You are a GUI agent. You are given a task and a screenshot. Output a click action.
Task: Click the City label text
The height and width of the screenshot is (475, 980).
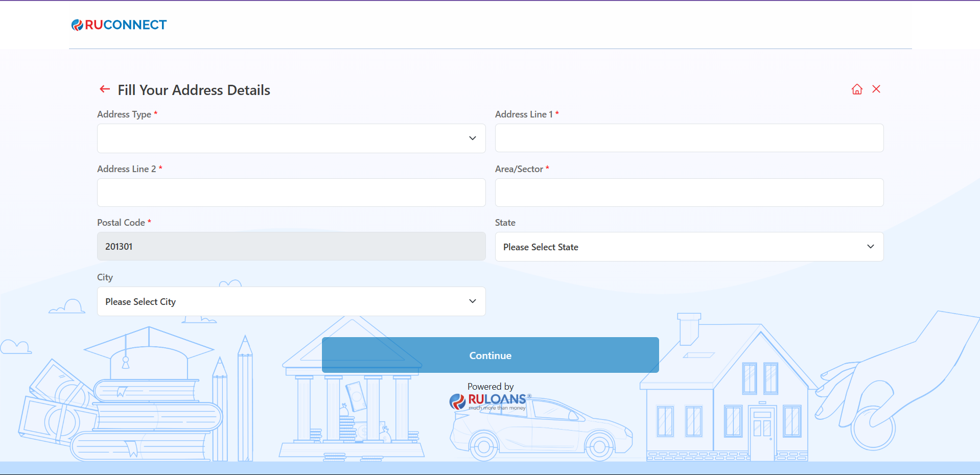point(105,277)
